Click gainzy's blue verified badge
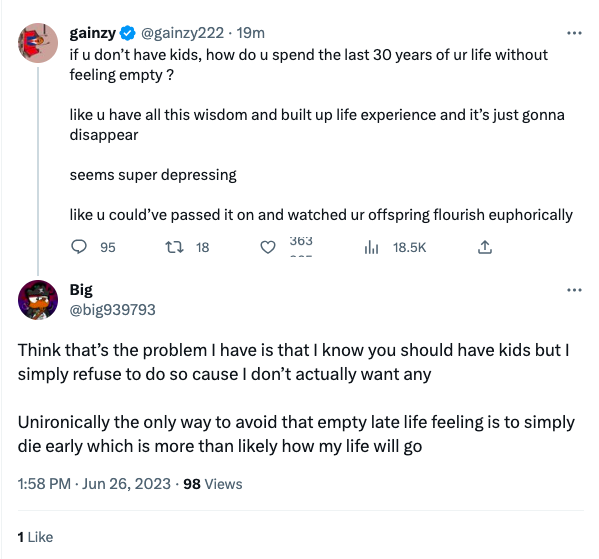The height and width of the screenshot is (559, 599). tap(128, 33)
